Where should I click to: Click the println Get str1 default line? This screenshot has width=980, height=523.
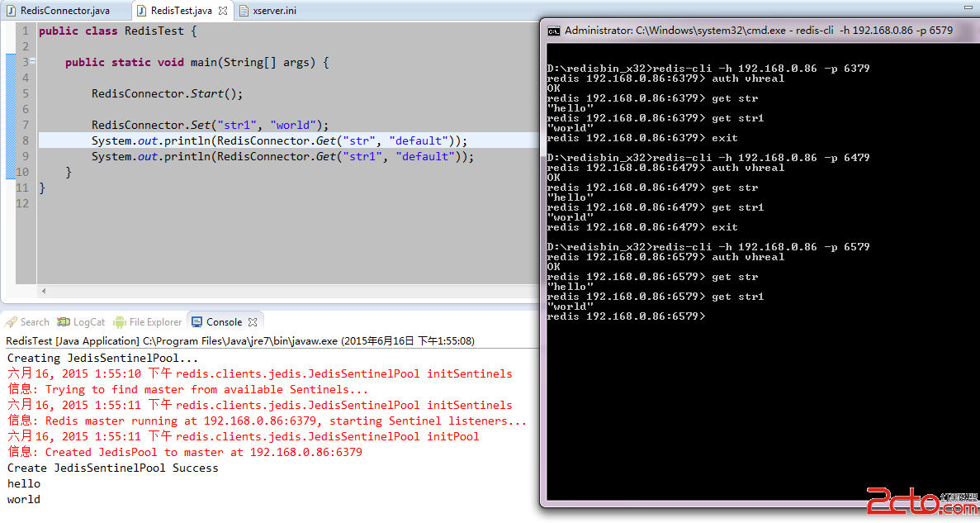click(x=282, y=156)
